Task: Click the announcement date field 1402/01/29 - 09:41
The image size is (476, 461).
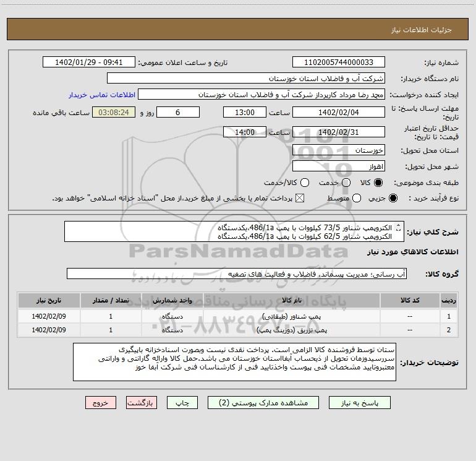Action: point(88,62)
